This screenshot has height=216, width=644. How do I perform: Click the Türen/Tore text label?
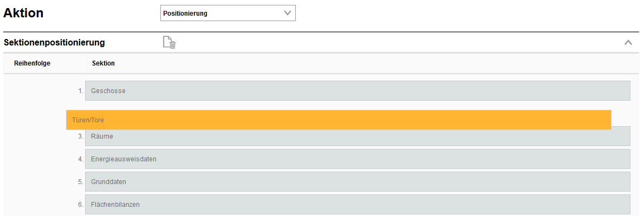pos(88,120)
